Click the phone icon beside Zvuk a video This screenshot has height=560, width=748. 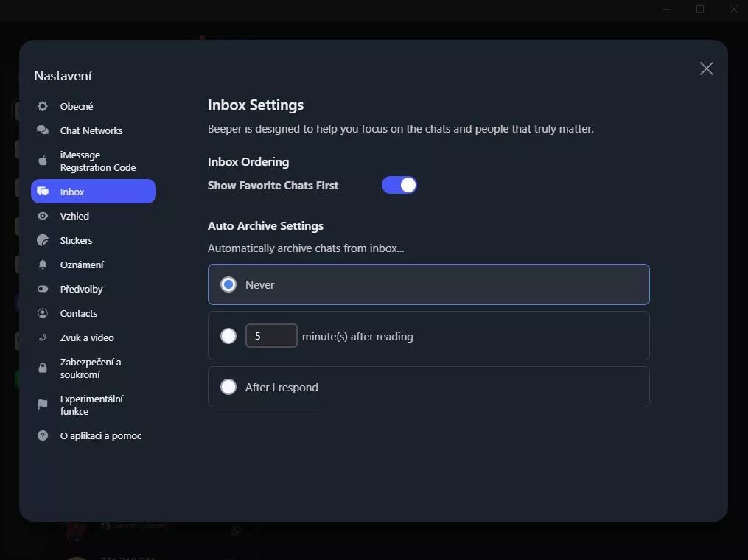(x=43, y=337)
